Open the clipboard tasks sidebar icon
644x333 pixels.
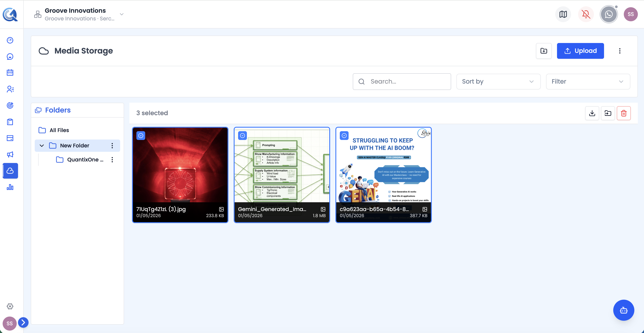click(10, 122)
